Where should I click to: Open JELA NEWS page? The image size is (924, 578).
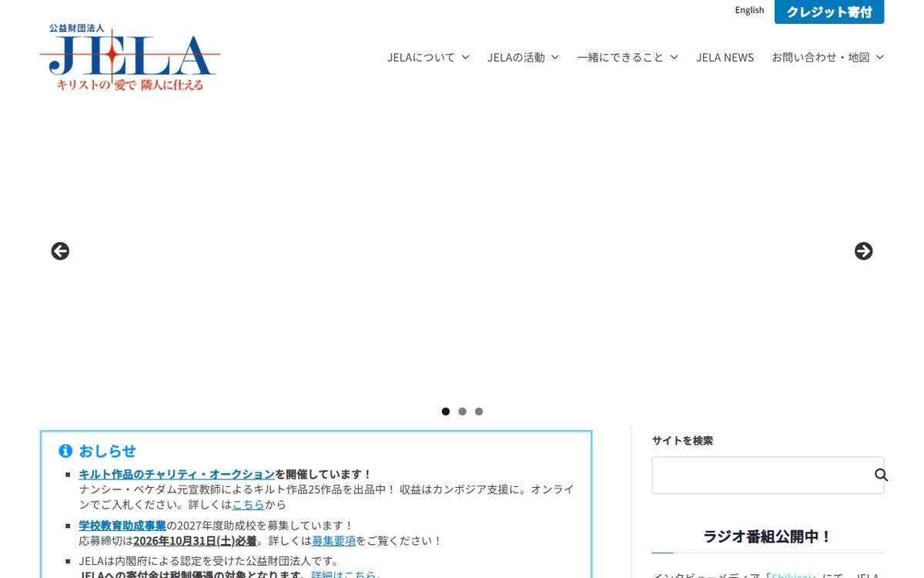tap(725, 57)
